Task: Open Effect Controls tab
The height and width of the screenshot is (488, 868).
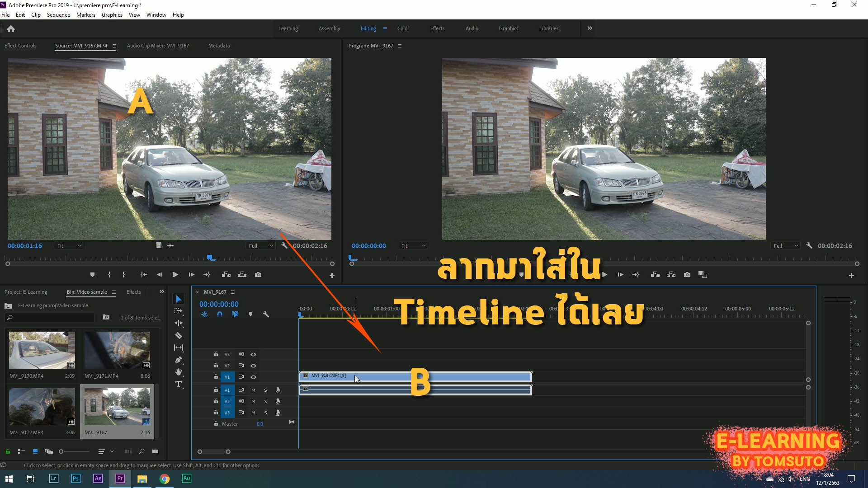Action: click(20, 46)
